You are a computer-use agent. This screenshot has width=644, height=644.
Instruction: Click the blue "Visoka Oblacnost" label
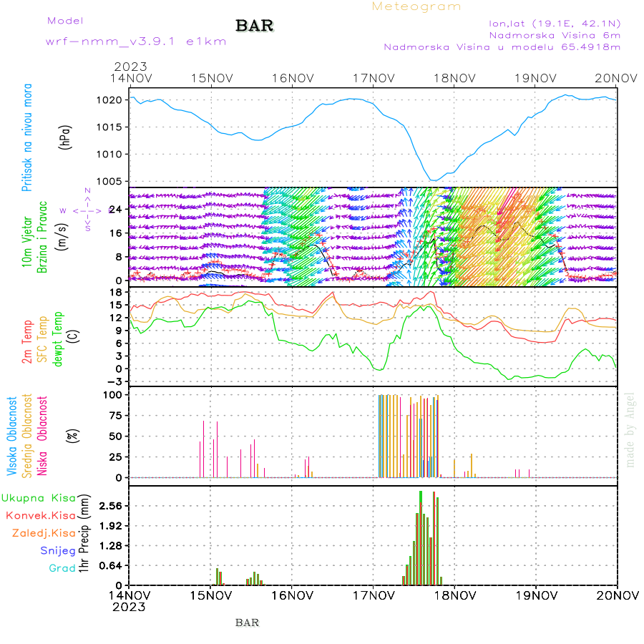(11, 436)
